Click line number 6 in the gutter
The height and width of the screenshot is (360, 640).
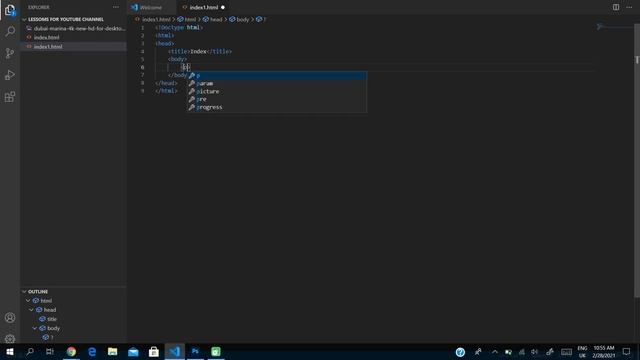pyautogui.click(x=142, y=67)
